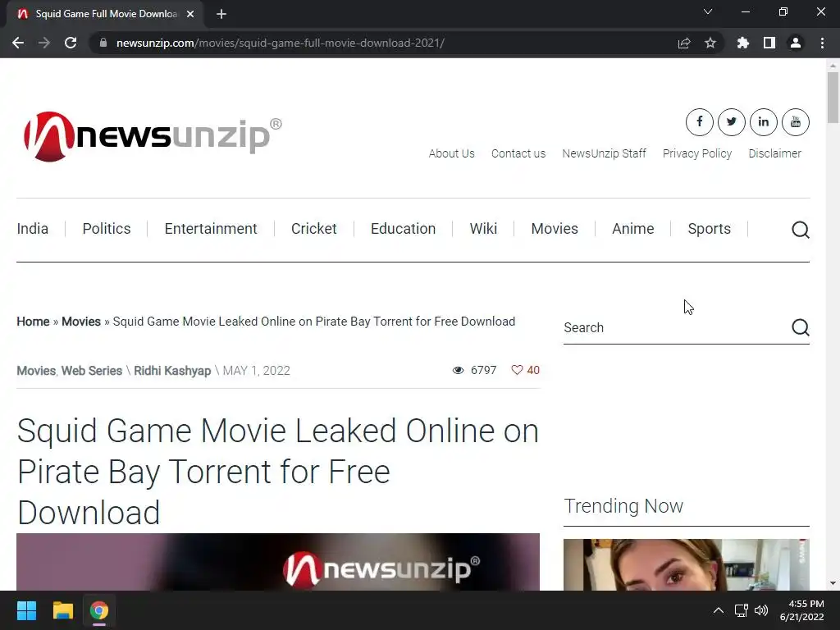Open the Privacy Policy link
This screenshot has width=840, height=630.
pyautogui.click(x=697, y=153)
